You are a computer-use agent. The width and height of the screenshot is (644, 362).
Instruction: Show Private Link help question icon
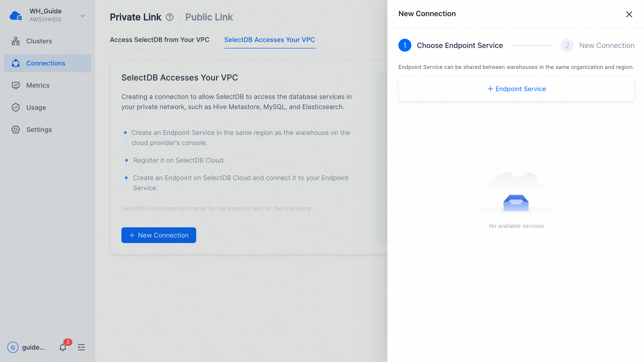coord(169,17)
